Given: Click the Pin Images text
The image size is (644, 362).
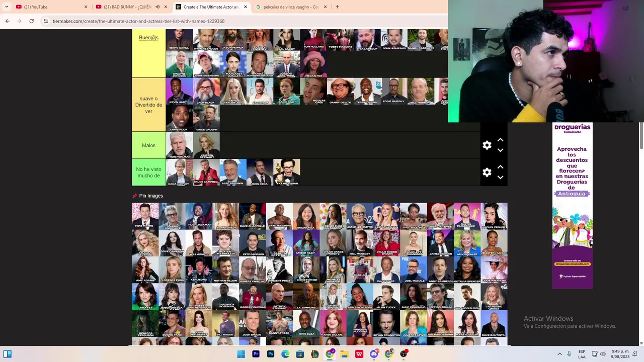Looking at the screenshot, I should click(x=151, y=196).
